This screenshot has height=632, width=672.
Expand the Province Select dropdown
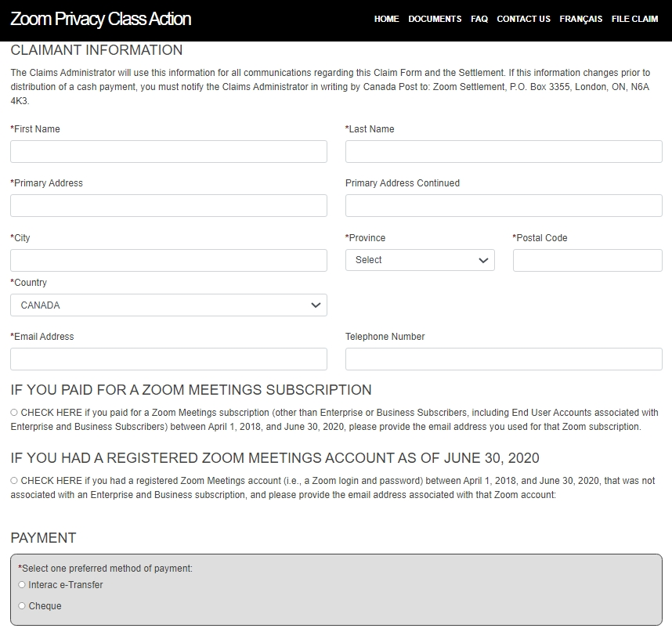tap(420, 260)
